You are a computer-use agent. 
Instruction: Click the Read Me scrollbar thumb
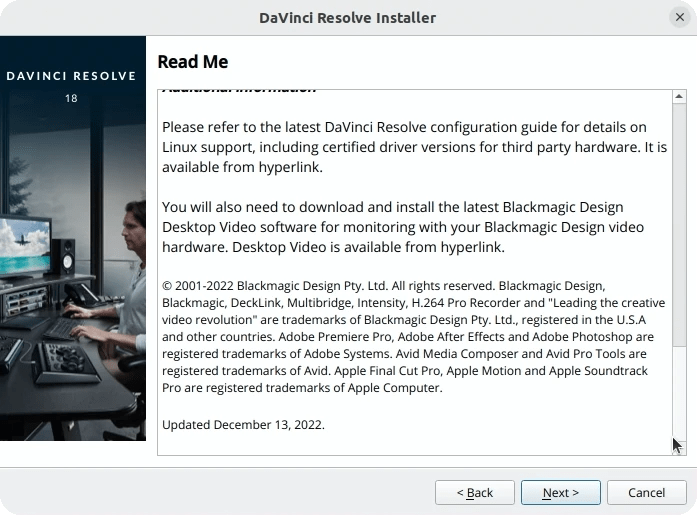click(x=679, y=224)
